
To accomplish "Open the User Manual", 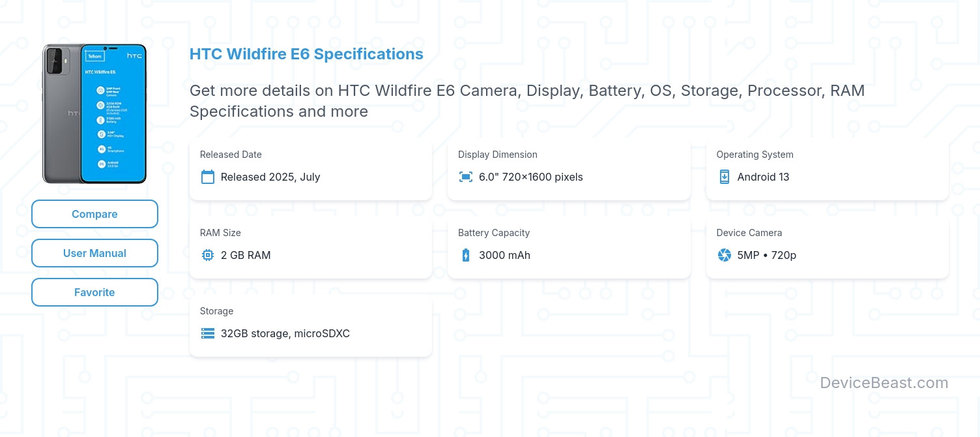I will (x=94, y=253).
